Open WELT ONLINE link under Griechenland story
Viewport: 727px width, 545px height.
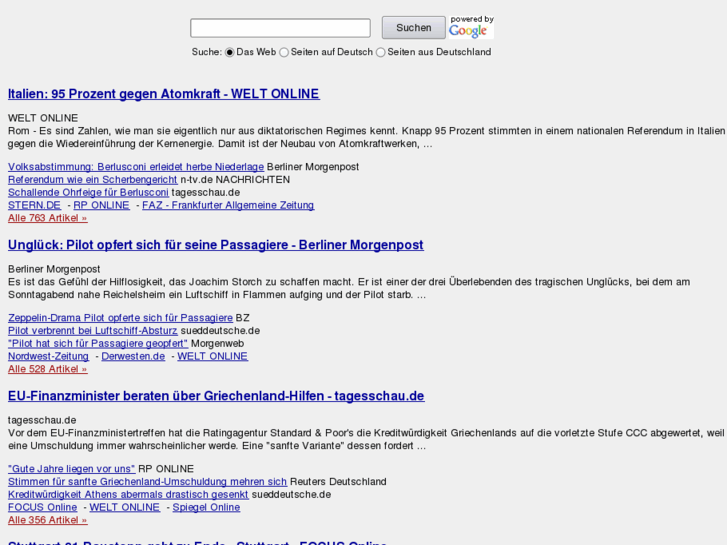coord(125,507)
